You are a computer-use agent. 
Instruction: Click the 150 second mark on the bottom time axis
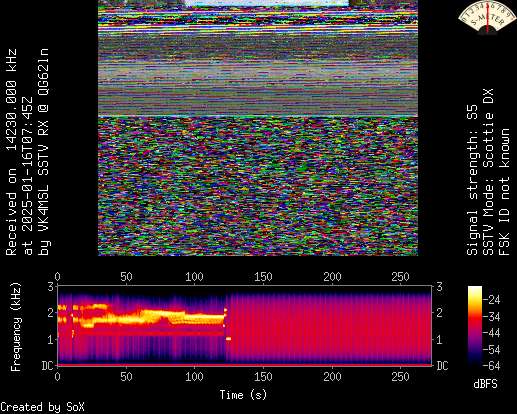pyautogui.click(x=263, y=377)
